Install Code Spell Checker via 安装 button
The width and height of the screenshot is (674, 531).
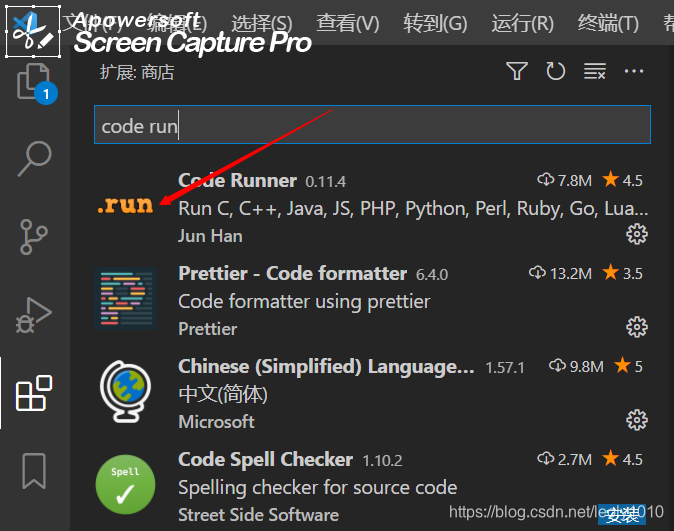[622, 515]
